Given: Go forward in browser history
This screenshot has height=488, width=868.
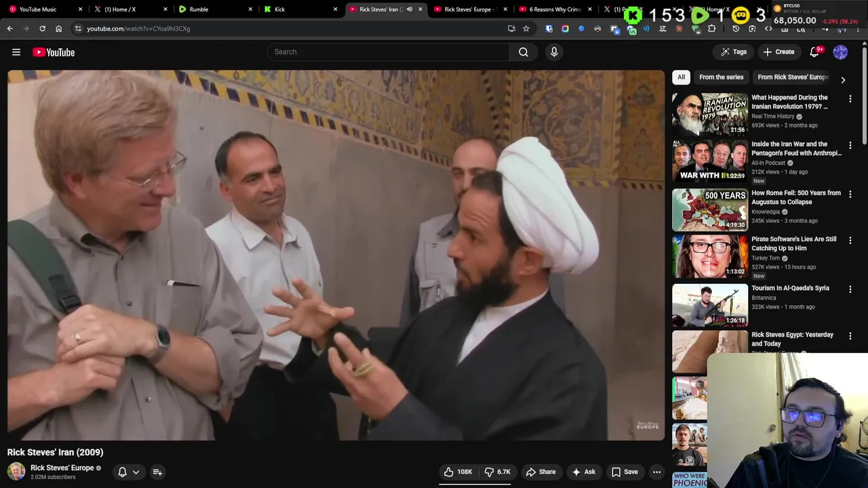Looking at the screenshot, I should pyautogui.click(x=26, y=28).
